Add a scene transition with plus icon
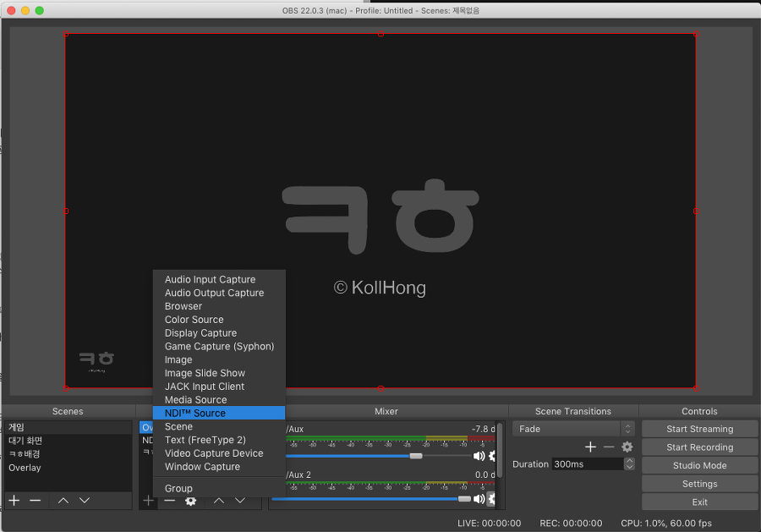This screenshot has height=532, width=761. click(x=591, y=447)
